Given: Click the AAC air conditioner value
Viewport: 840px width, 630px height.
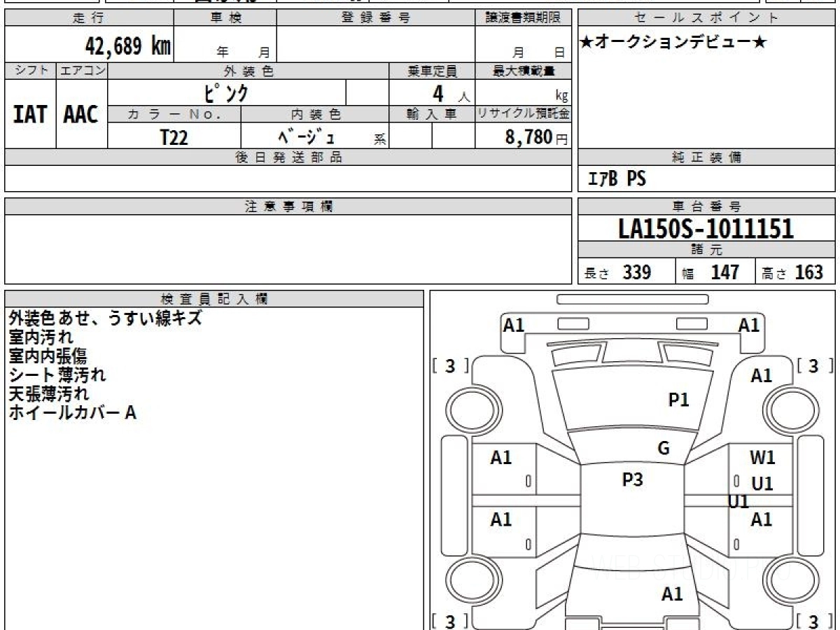Looking at the screenshot, I should click(81, 114).
